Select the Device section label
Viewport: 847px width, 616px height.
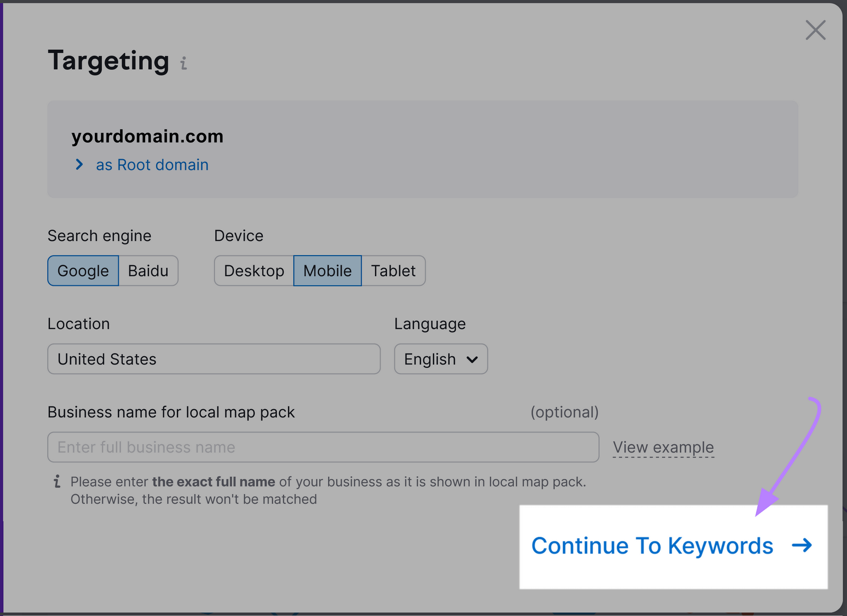(239, 235)
